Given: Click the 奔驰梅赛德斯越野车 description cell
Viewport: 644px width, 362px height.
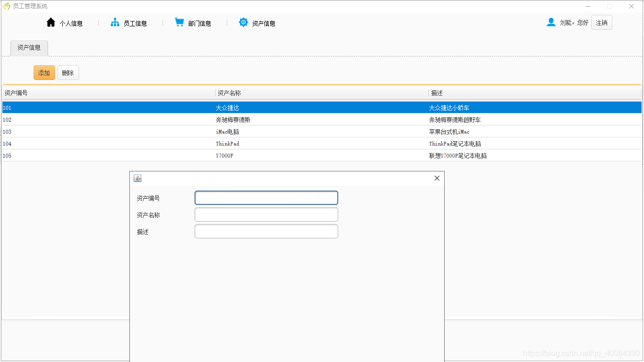Looking at the screenshot, I should pyautogui.click(x=535, y=120).
